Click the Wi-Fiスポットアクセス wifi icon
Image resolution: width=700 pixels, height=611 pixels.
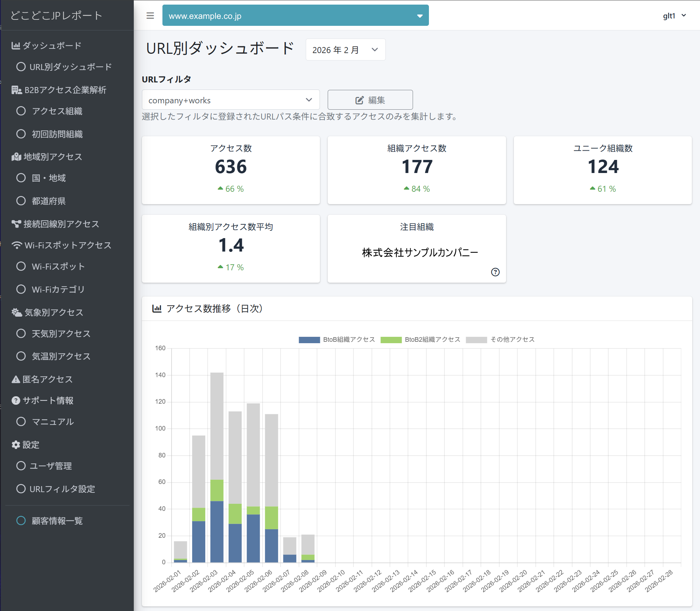tap(17, 245)
